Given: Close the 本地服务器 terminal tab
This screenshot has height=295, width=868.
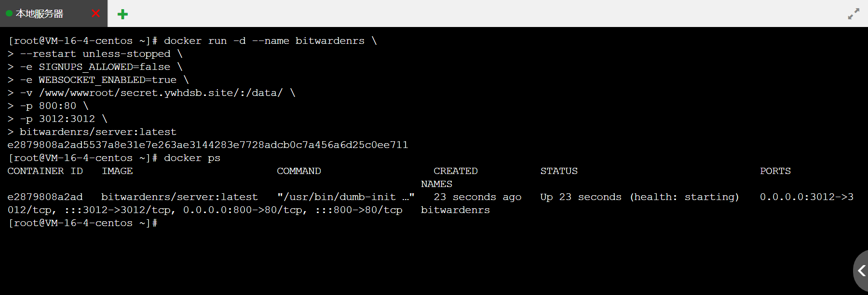Looking at the screenshot, I should click(x=95, y=13).
